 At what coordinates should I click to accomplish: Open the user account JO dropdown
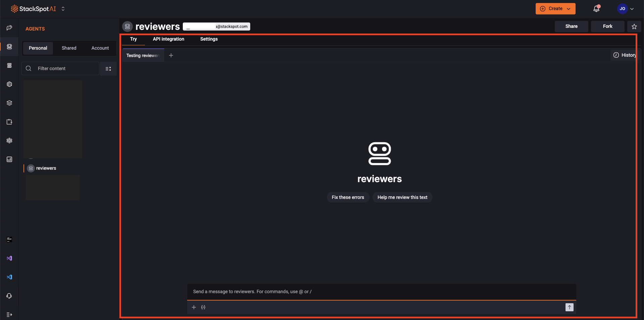[x=625, y=9]
